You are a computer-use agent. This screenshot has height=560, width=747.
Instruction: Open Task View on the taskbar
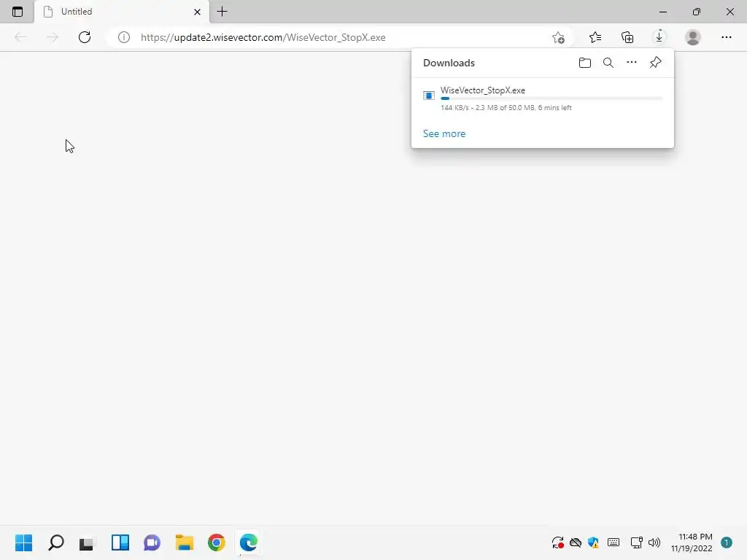87,542
